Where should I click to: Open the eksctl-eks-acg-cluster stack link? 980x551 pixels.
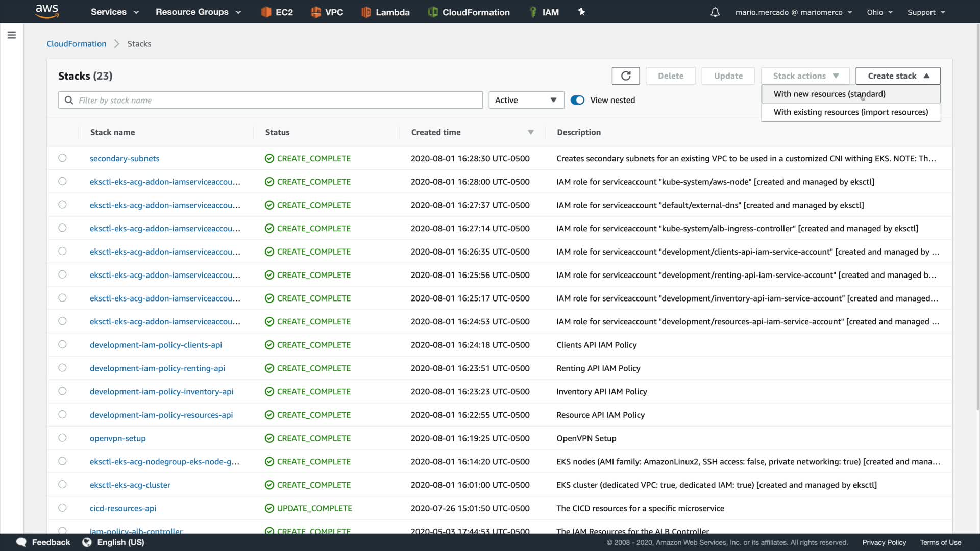click(130, 485)
